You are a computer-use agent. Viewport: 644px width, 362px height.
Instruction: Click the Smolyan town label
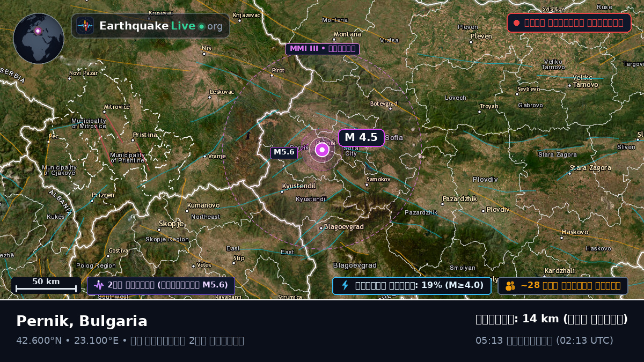tap(463, 268)
